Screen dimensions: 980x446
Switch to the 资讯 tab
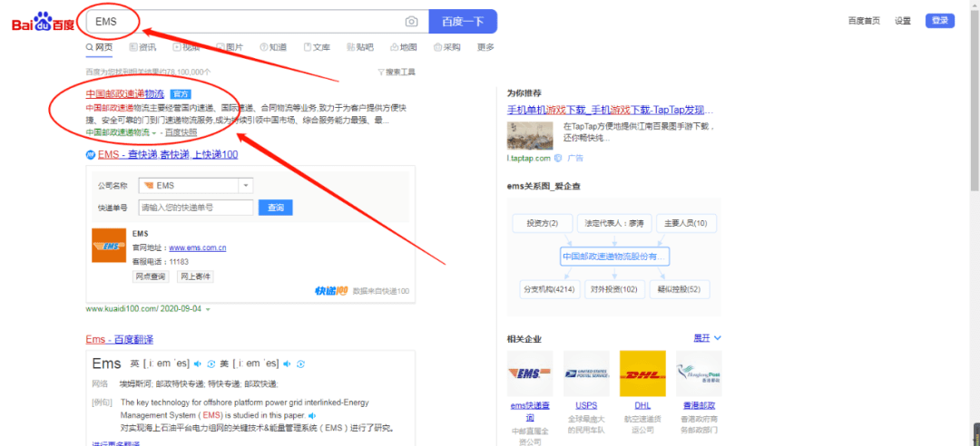[143, 47]
